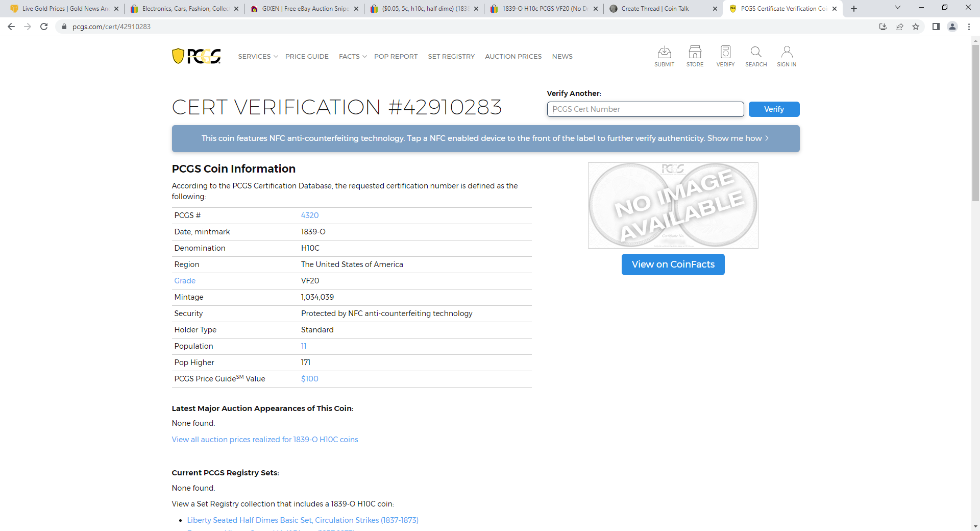980x531 pixels.
Task: Select the Standard holder type value
Action: (317, 330)
